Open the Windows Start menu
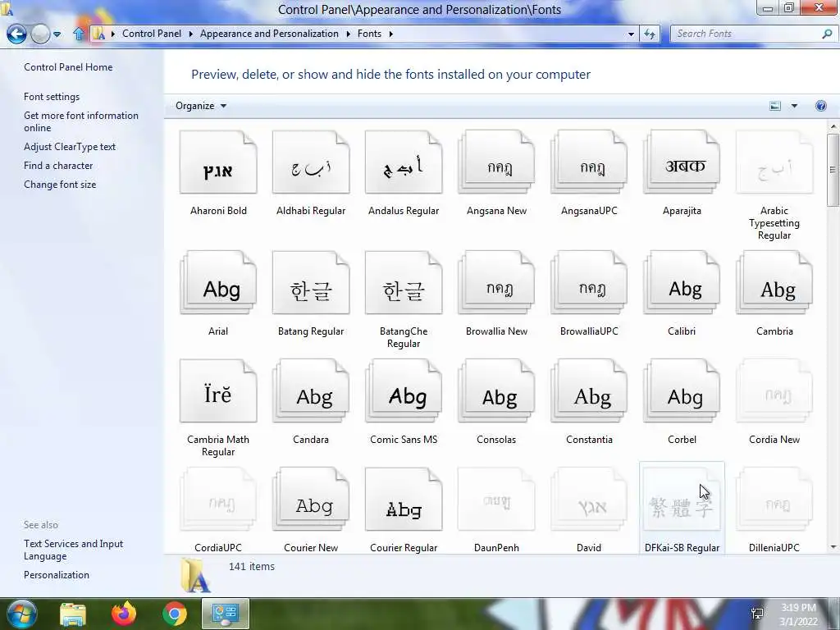This screenshot has height=630, width=840. pyautogui.click(x=22, y=614)
